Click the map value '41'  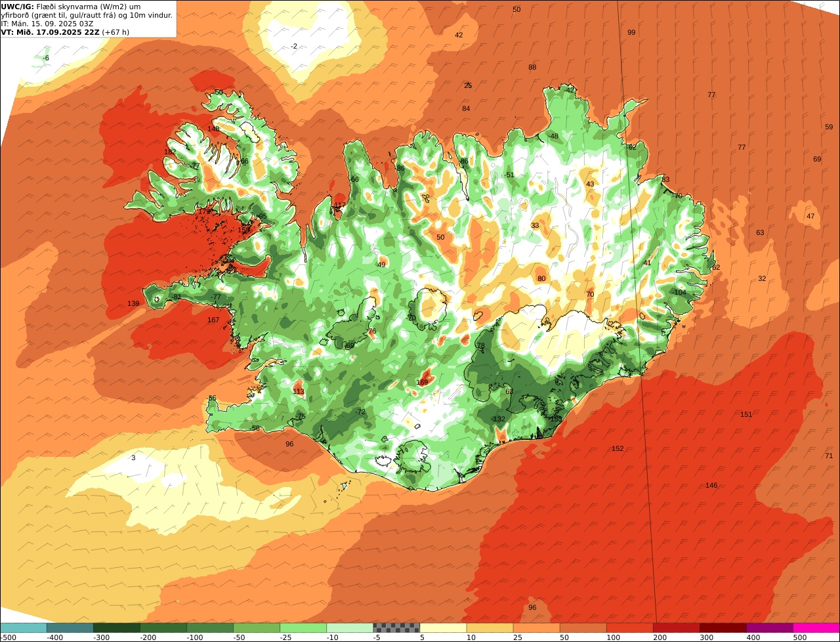[x=647, y=263]
